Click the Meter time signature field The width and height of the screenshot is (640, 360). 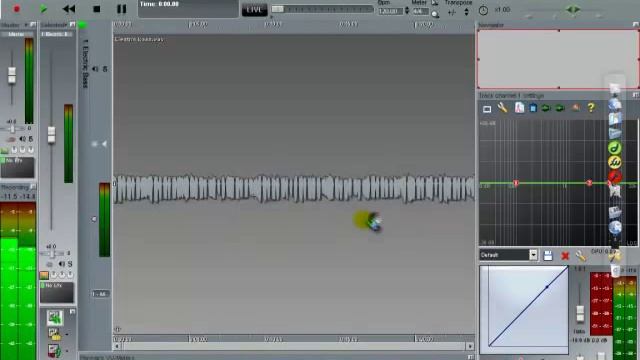(x=420, y=11)
